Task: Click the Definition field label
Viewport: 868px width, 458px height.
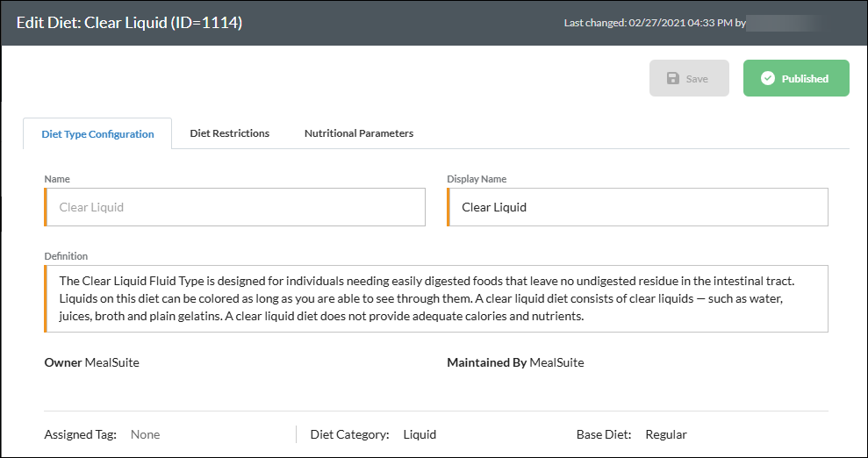Action: pyautogui.click(x=66, y=256)
